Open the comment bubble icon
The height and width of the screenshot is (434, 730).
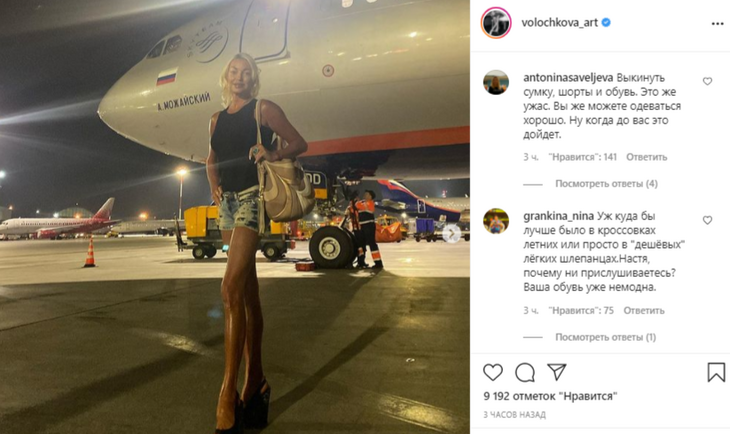pyautogui.click(x=525, y=372)
